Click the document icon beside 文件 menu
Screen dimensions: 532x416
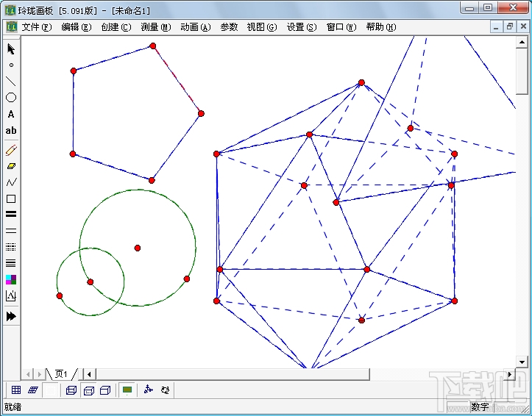click(x=12, y=26)
